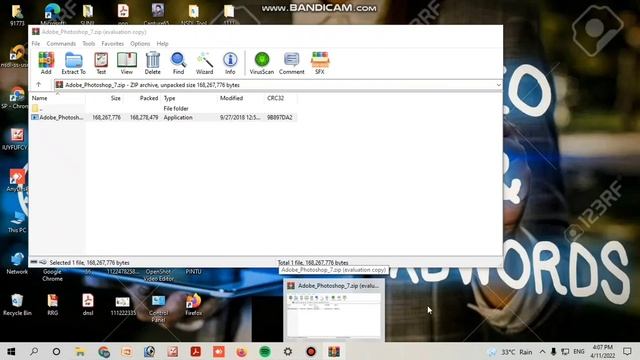This screenshot has height=360, width=640.
Task: Open the Firefox desktop shortcut
Action: coord(193,305)
